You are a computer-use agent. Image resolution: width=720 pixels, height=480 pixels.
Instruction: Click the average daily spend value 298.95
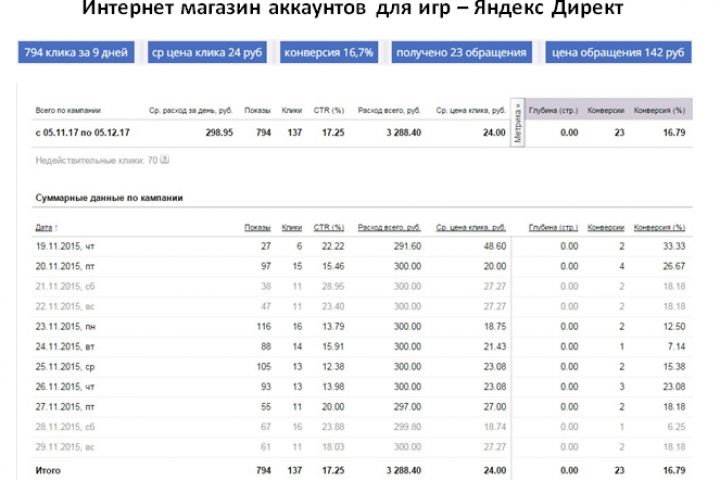coord(219,133)
